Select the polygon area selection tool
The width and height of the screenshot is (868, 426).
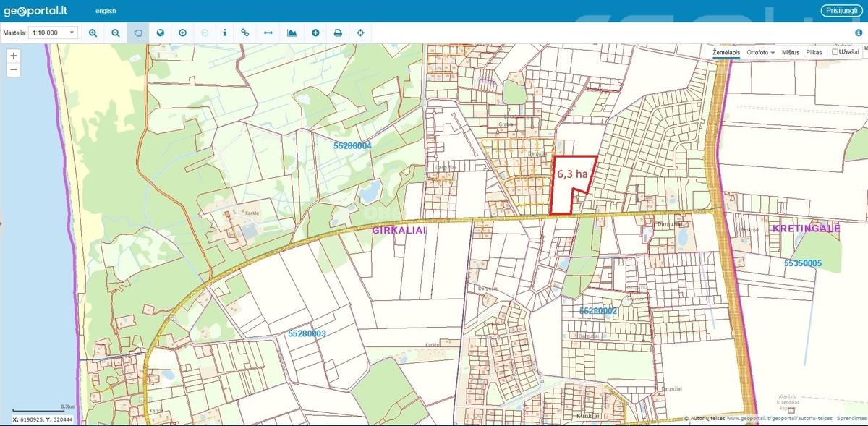click(x=137, y=33)
